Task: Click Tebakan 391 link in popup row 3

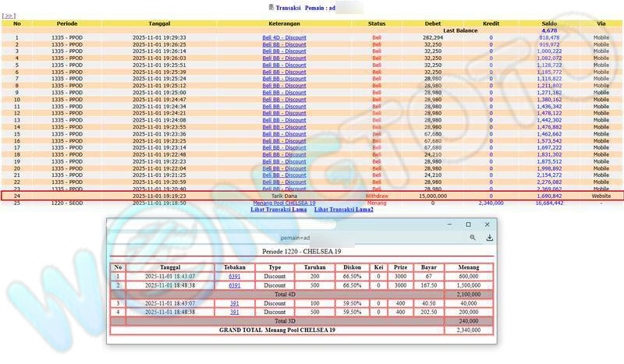Action: tap(234, 302)
